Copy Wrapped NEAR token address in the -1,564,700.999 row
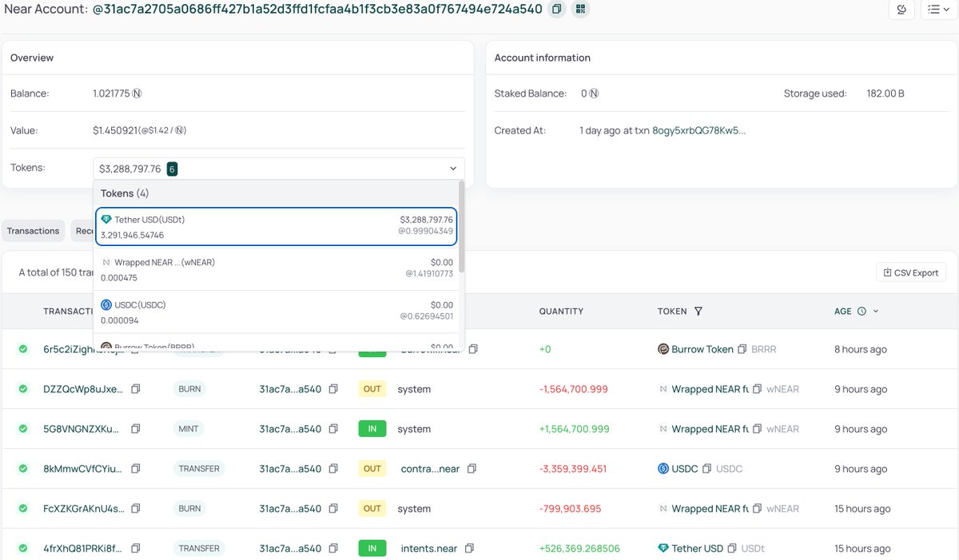The height and width of the screenshot is (560, 959). point(758,389)
